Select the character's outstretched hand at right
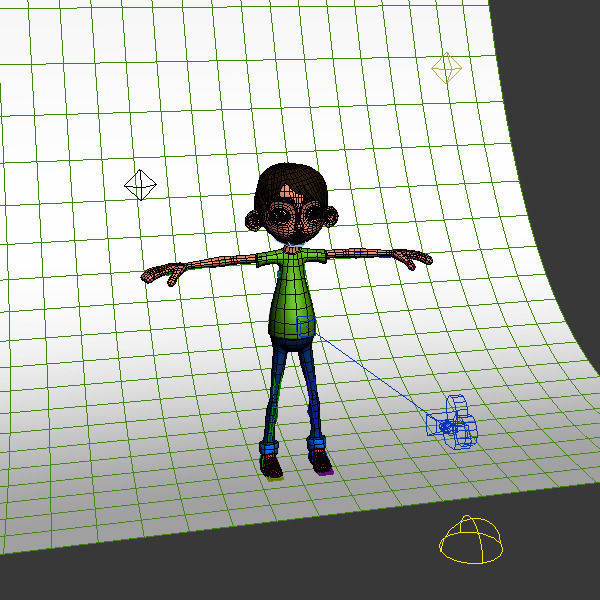This screenshot has width=600, height=600. 413,258
